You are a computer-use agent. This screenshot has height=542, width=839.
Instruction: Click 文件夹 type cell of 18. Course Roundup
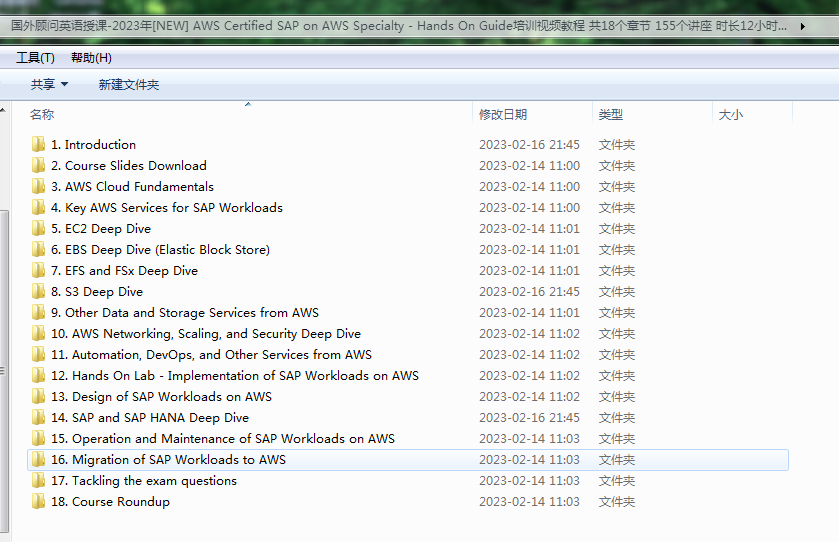point(617,501)
